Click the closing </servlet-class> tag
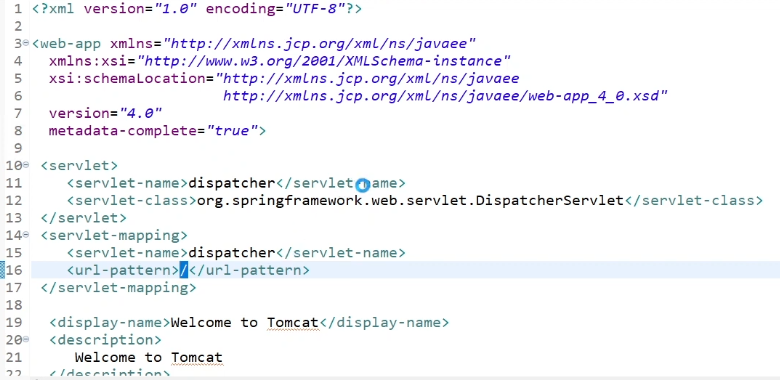 coord(693,200)
